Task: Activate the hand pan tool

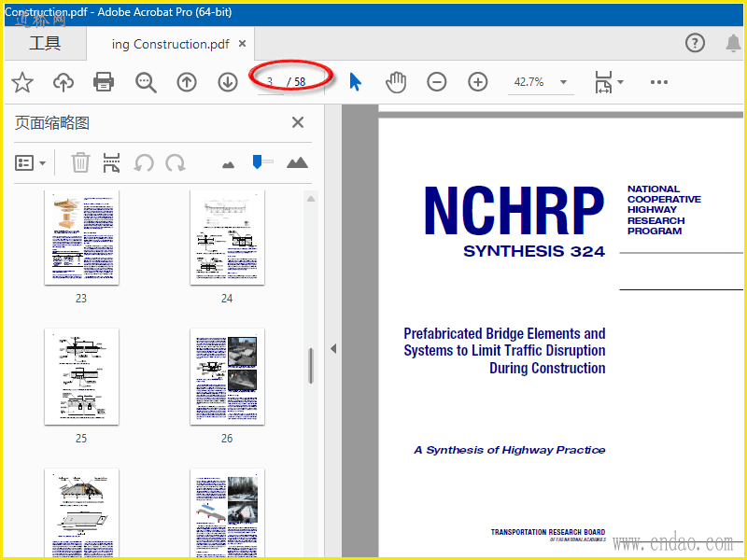Action: 396,82
